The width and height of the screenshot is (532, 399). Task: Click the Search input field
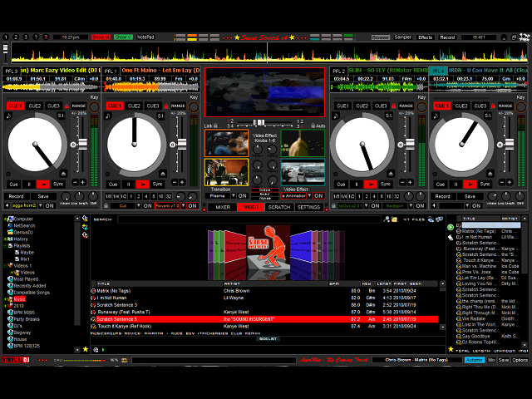coord(249,219)
